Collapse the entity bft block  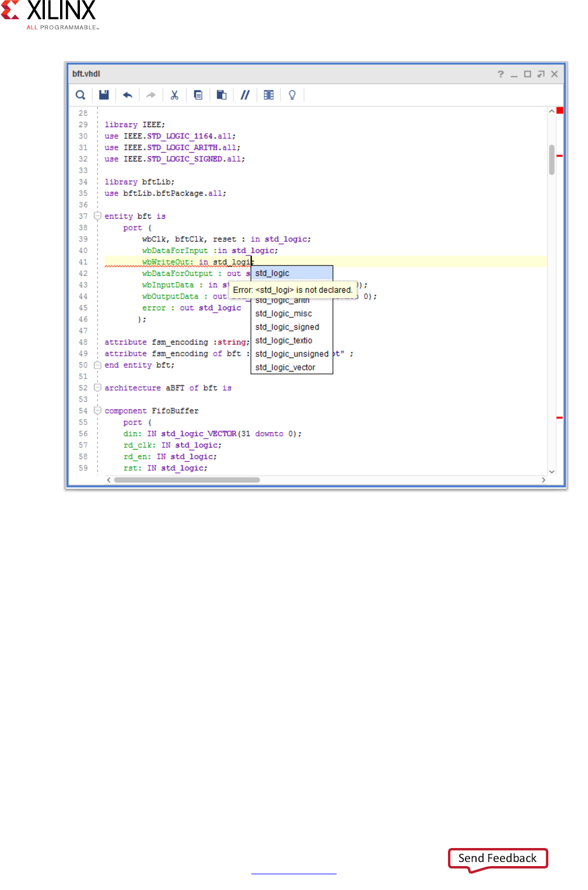[97, 216]
